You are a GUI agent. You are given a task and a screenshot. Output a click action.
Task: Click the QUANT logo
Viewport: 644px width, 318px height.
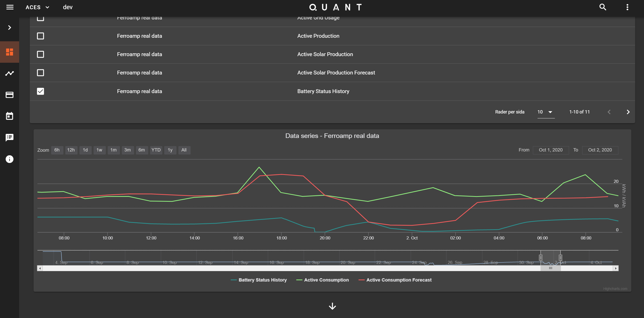pos(336,7)
